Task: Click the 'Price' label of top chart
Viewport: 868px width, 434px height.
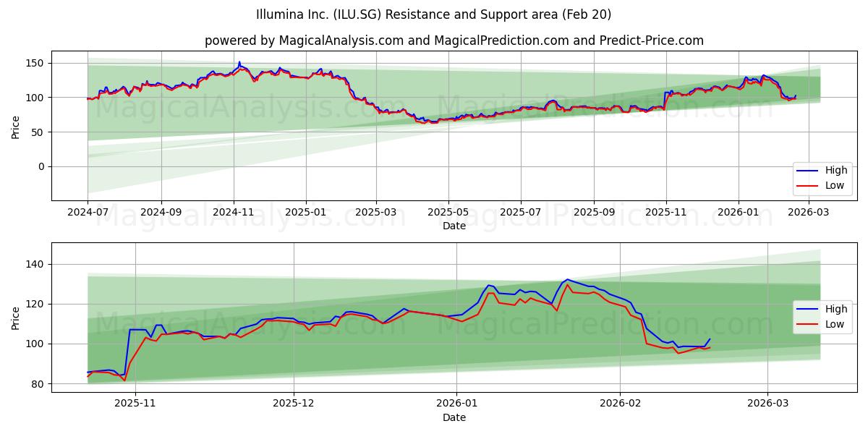Action: (x=16, y=127)
